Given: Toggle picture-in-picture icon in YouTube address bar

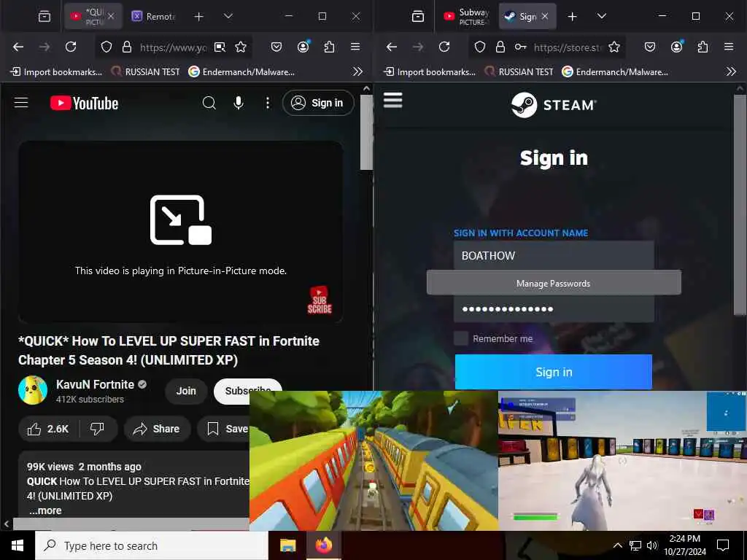Looking at the screenshot, I should click(x=220, y=47).
